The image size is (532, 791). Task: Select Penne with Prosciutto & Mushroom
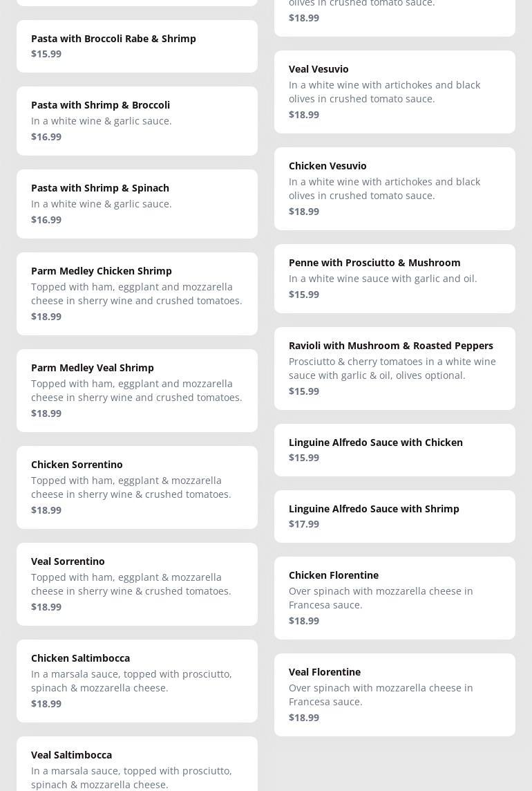[x=395, y=278]
